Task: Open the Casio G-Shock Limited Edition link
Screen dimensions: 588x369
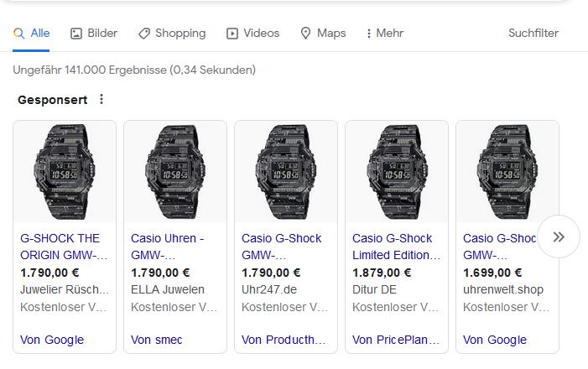Action: click(x=396, y=247)
